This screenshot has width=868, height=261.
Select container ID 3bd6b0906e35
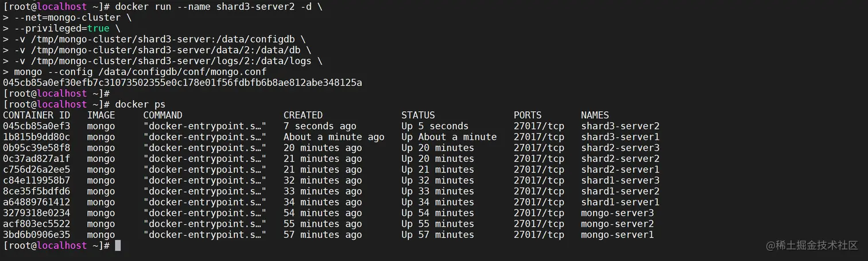point(37,235)
